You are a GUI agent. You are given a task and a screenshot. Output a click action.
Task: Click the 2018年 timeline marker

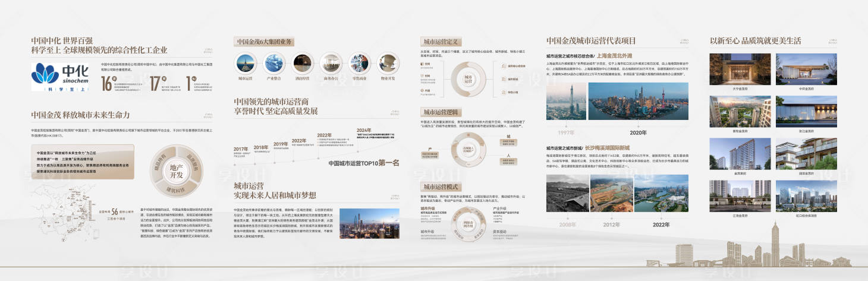tap(261, 147)
